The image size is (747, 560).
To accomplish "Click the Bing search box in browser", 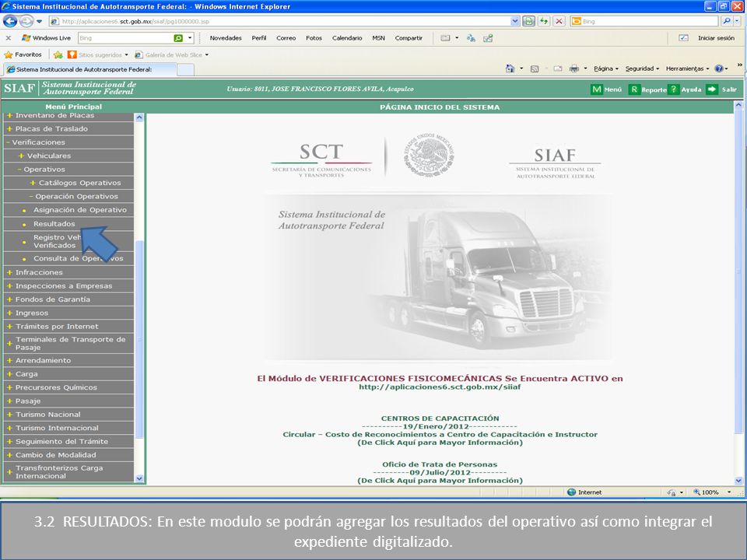I will coord(644,21).
